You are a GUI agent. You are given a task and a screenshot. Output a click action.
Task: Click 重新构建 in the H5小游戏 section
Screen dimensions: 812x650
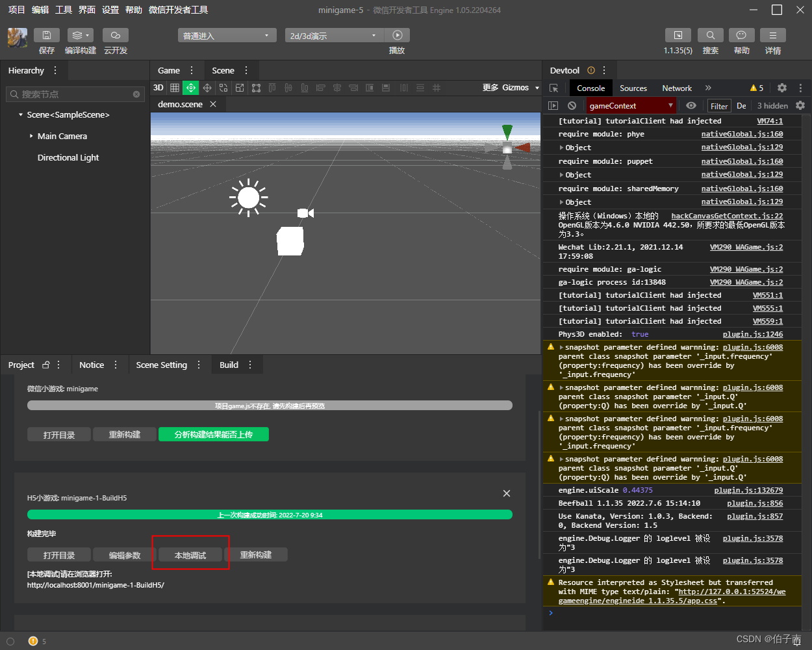pos(256,555)
